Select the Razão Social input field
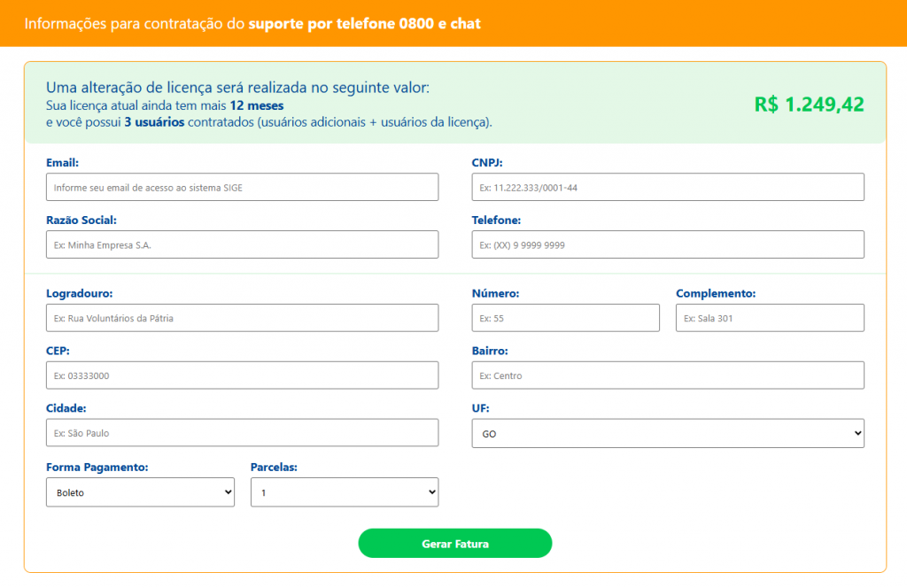The width and height of the screenshot is (907, 588). point(242,244)
